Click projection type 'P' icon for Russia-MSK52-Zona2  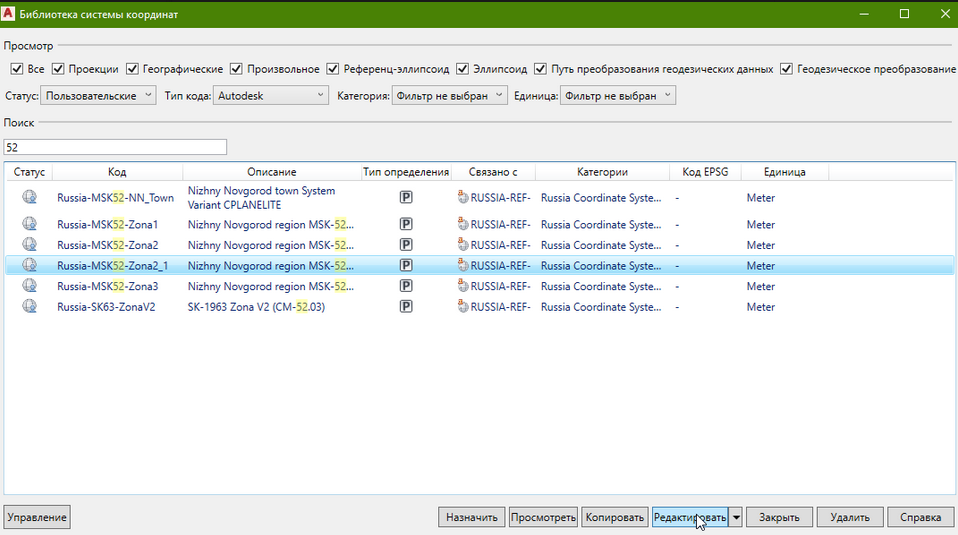pyautogui.click(x=406, y=245)
